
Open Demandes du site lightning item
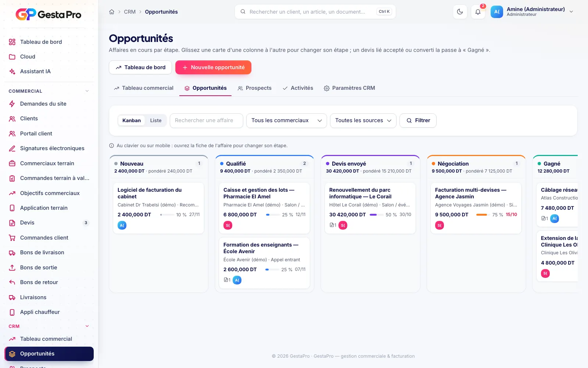tap(49, 104)
